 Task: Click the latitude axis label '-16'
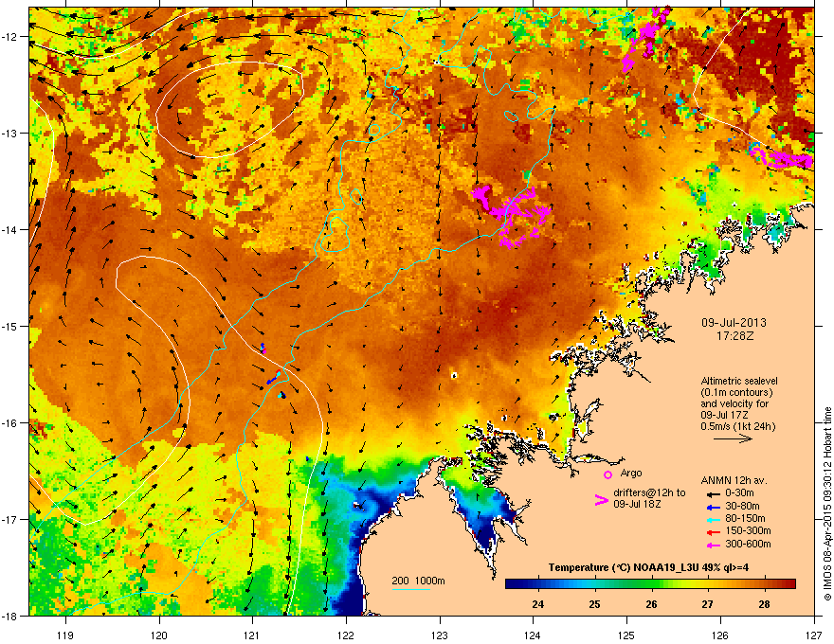coord(9,423)
